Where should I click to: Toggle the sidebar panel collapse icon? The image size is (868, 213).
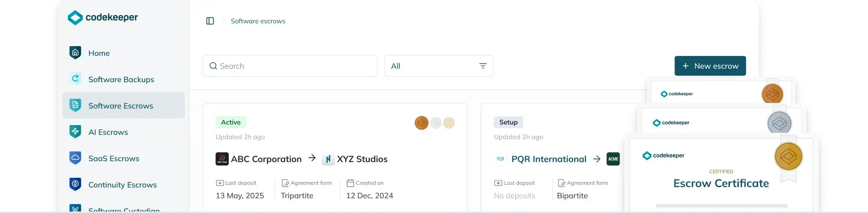210,21
